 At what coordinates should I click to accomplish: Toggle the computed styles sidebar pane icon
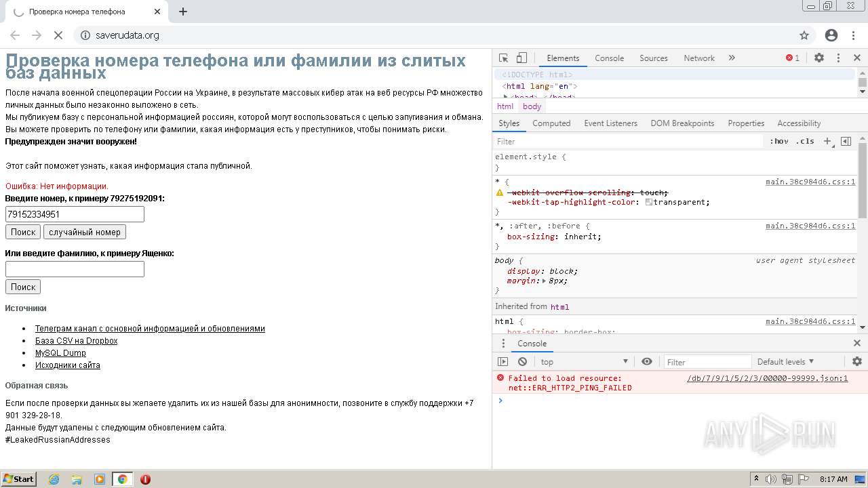846,141
